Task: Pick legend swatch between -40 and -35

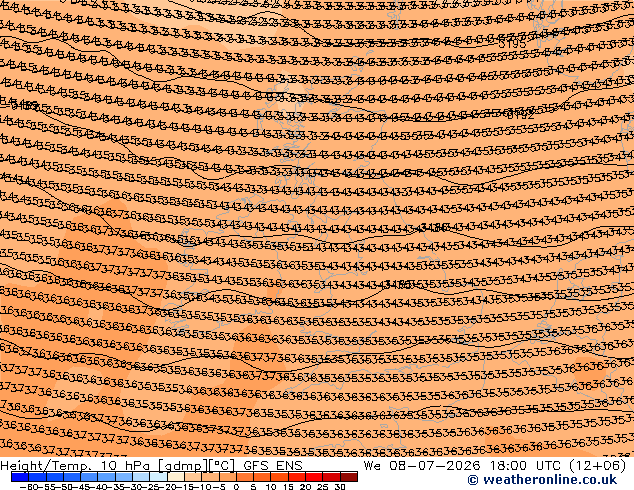Action: (x=106, y=477)
